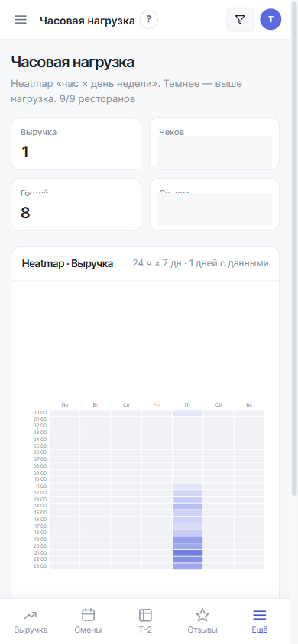This screenshot has height=644, width=298.
Task: Go to the Т-2 tab
Action: tap(145, 621)
